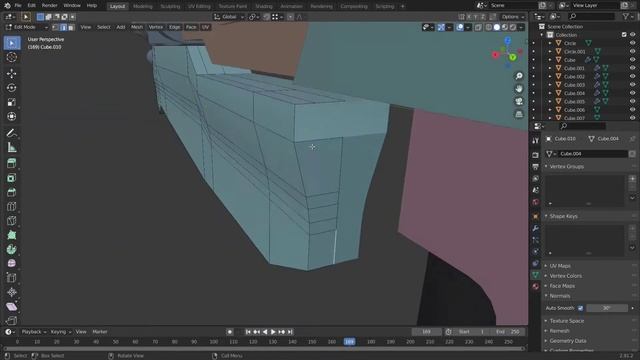Select the Shear tool
This screenshot has height=360, width=640.
coord(11,307)
